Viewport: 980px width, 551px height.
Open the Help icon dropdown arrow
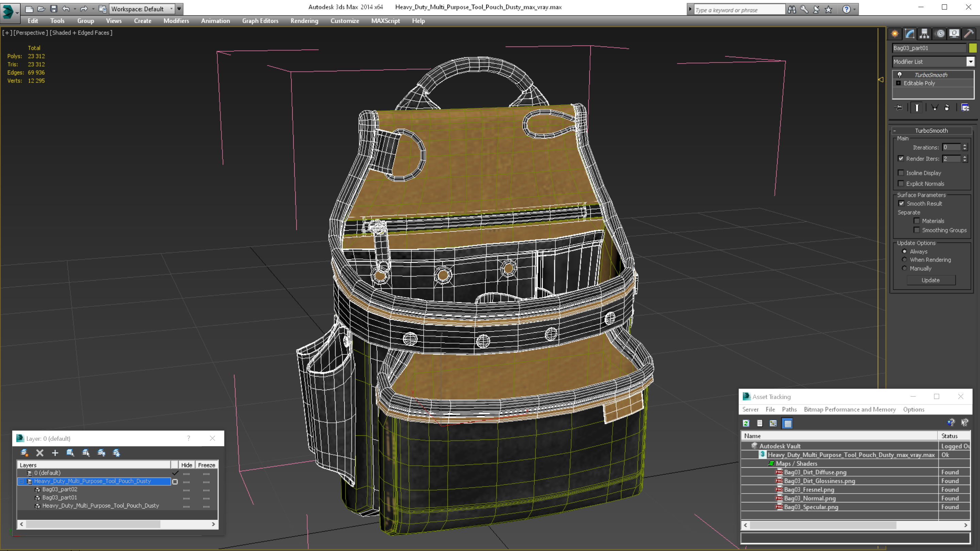(x=855, y=9)
